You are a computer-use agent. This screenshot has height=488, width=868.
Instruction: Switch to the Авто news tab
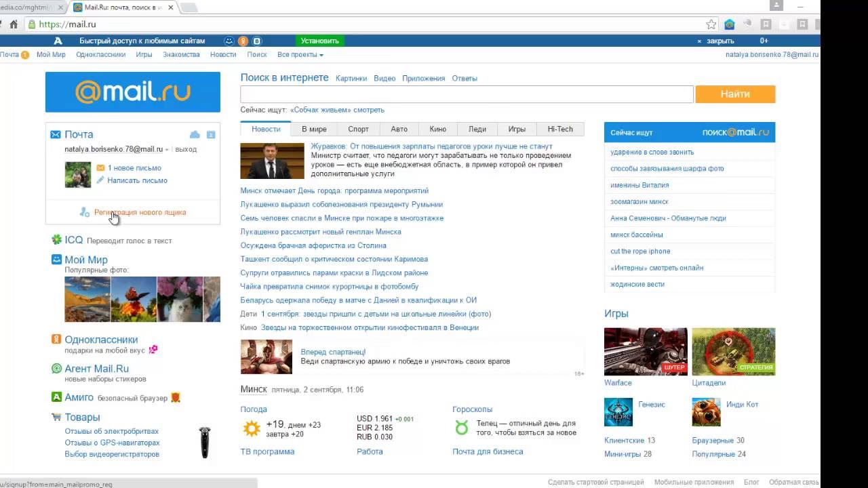399,129
